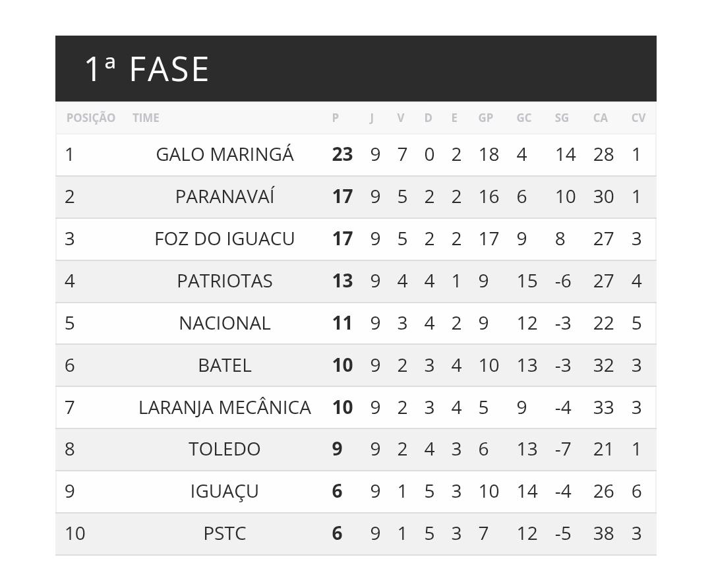712x588 pixels.
Task: Click the CV column header
Action: tap(638, 118)
